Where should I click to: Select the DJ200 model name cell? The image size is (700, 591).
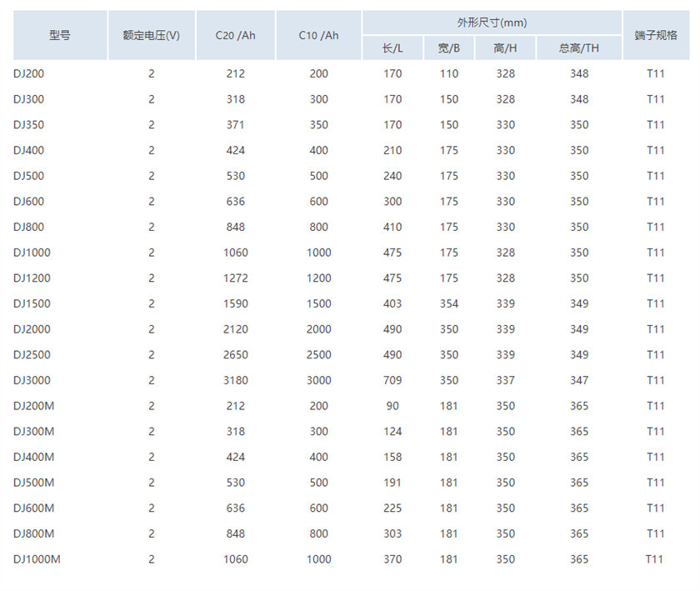pos(28,73)
